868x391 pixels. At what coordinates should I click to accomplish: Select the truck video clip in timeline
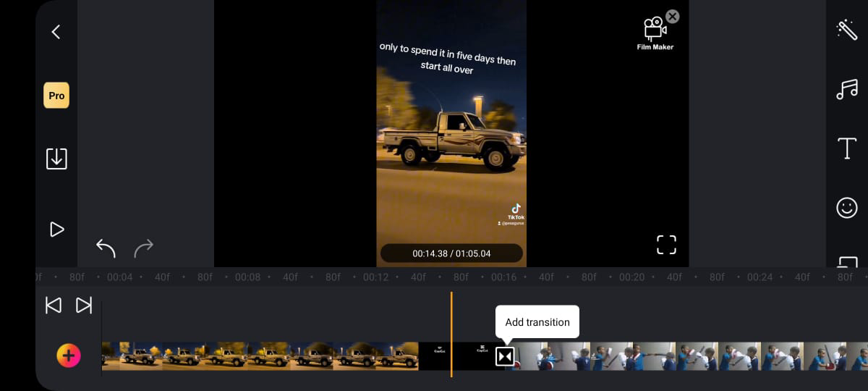pyautogui.click(x=260, y=356)
